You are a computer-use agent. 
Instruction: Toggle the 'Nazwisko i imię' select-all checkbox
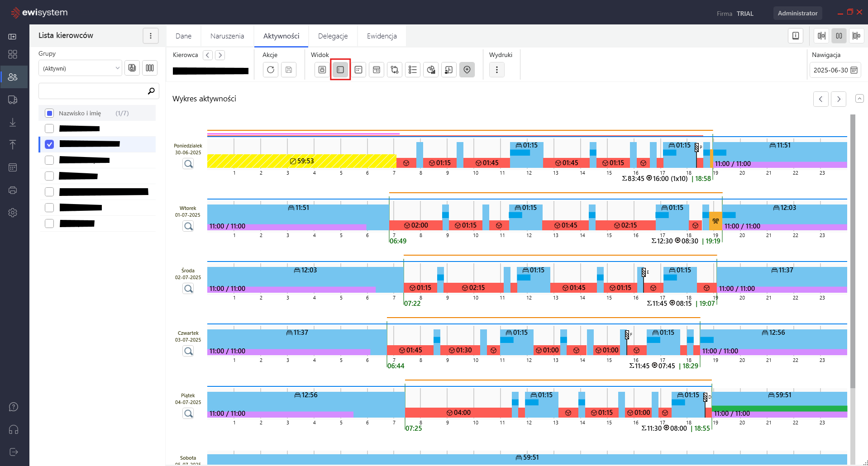click(50, 113)
